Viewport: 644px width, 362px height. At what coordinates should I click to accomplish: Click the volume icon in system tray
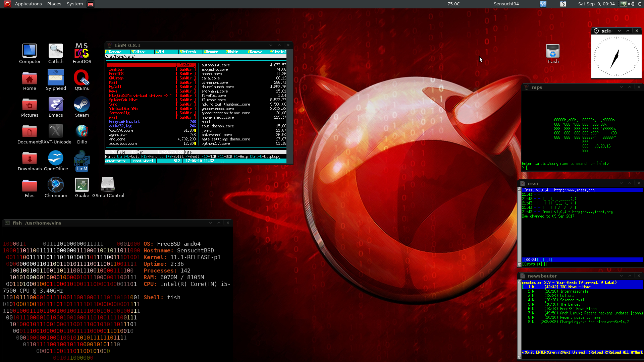(x=631, y=4)
